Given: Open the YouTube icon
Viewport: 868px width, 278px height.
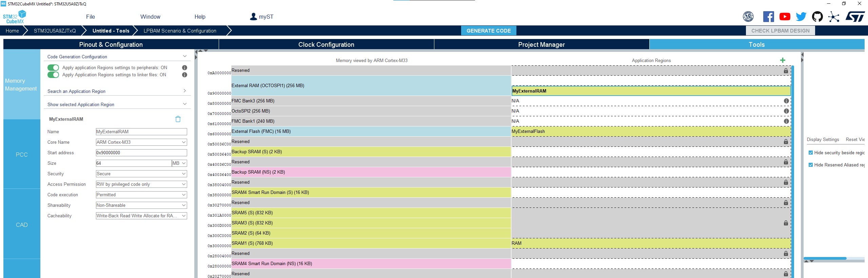Looking at the screenshot, I should [x=785, y=17].
